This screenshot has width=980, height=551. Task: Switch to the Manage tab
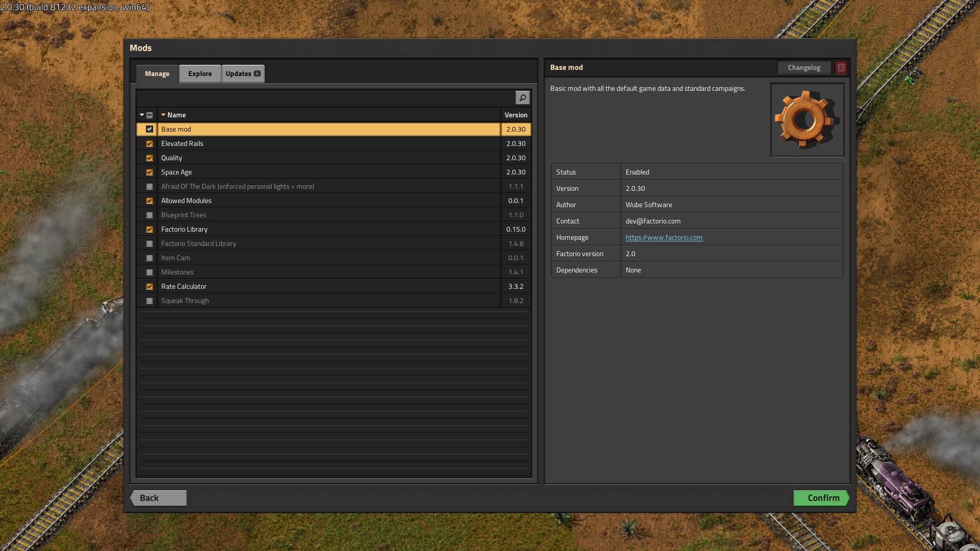(x=157, y=73)
